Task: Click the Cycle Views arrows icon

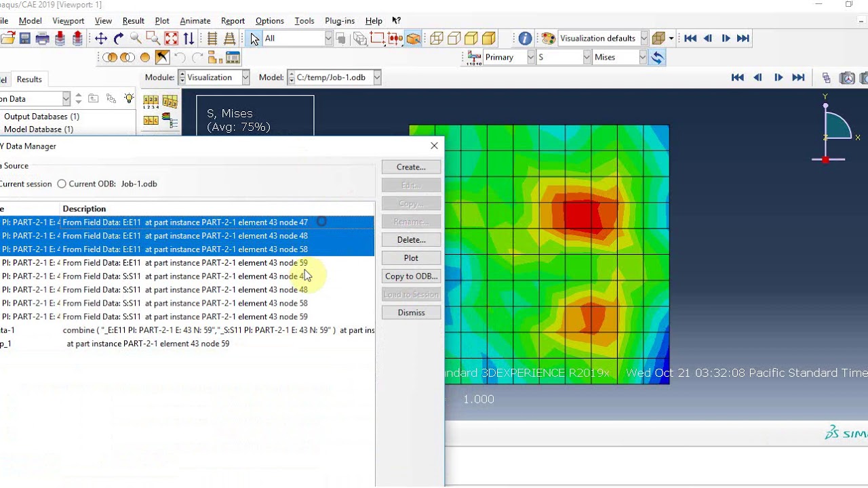Action: pos(189,39)
